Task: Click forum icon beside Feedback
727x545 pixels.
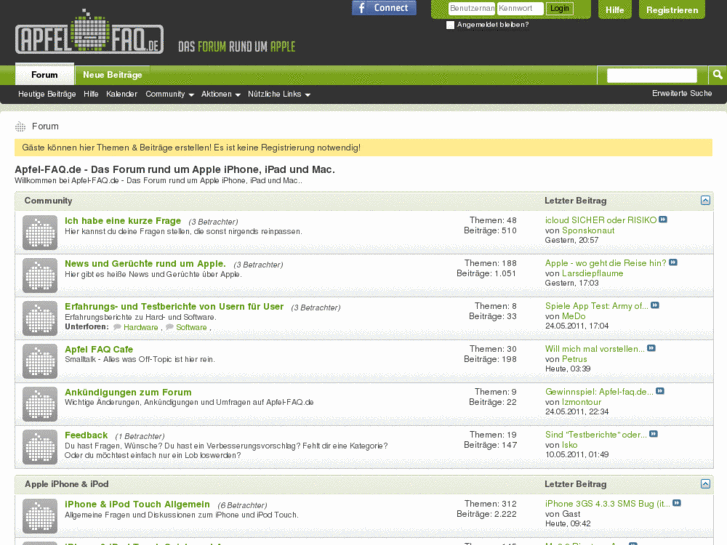Action: (x=40, y=447)
